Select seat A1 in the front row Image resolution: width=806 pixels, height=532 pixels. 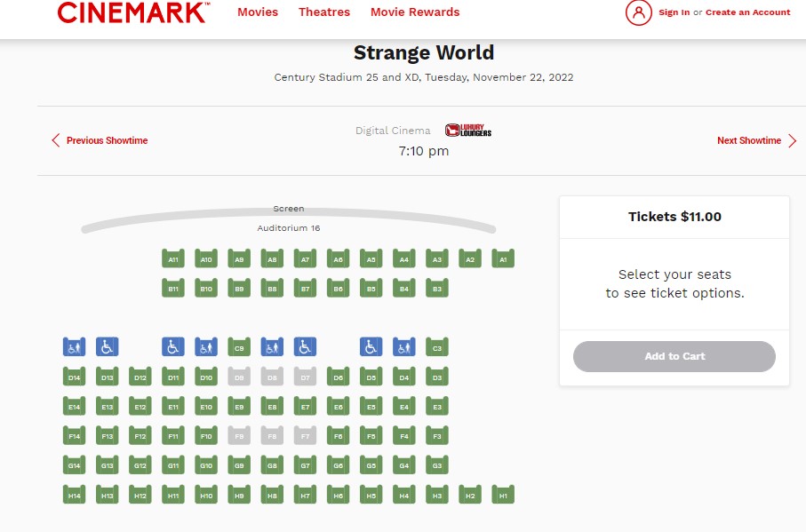click(503, 258)
